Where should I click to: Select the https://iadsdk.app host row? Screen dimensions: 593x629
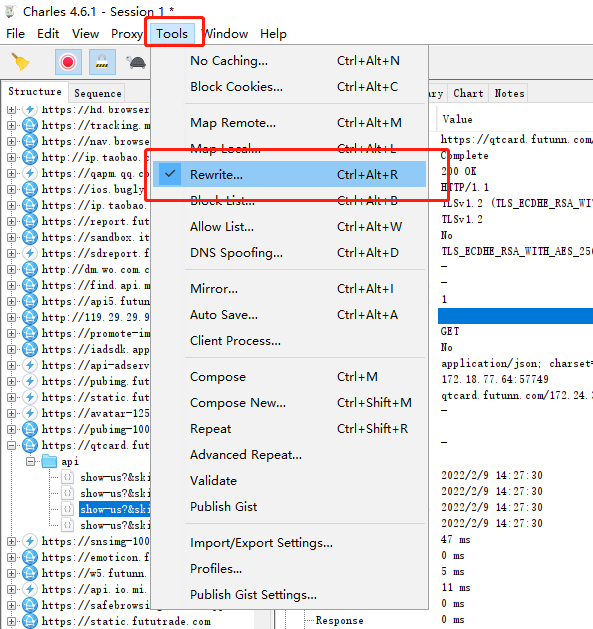tap(95, 349)
